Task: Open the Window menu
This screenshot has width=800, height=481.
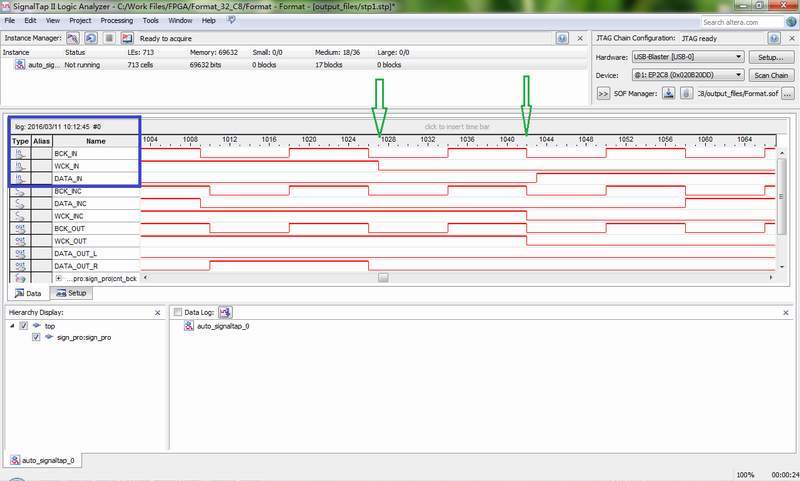Action: point(180,20)
